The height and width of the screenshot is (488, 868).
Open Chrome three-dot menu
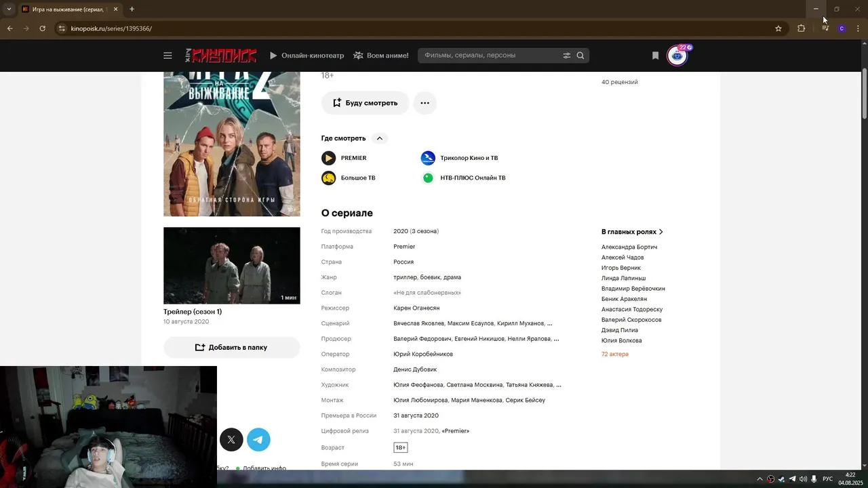point(859,28)
